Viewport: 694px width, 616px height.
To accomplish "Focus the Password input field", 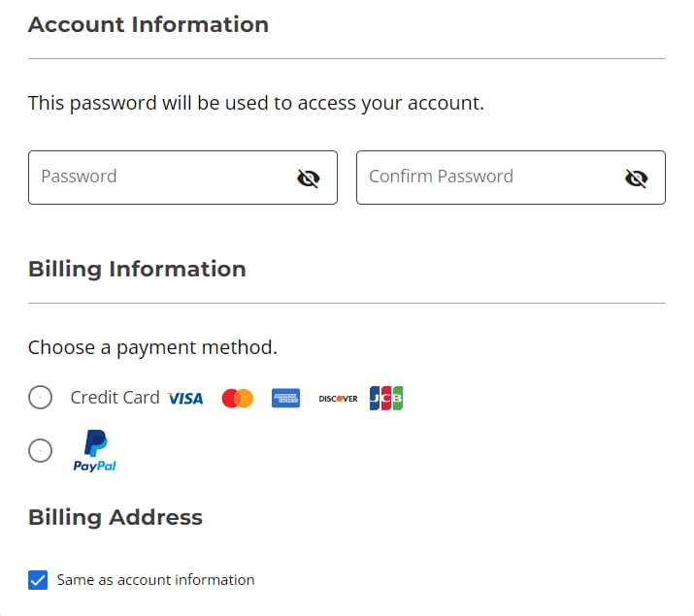I will tap(160, 177).
